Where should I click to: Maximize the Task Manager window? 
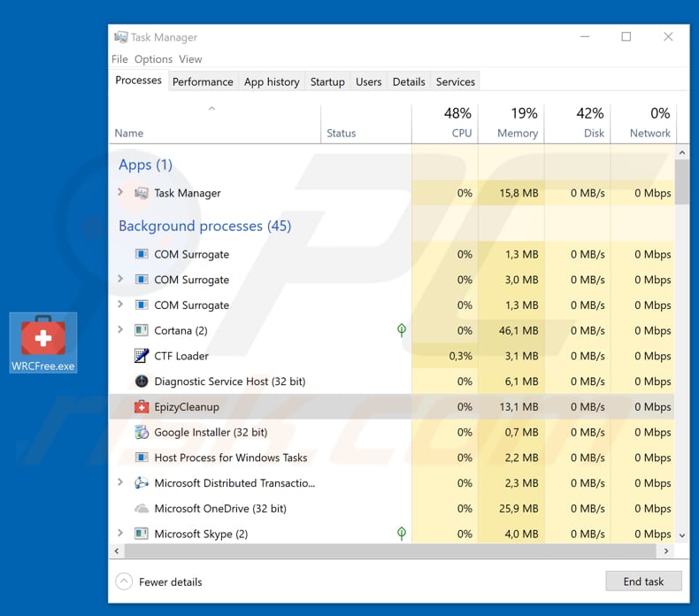tap(626, 36)
